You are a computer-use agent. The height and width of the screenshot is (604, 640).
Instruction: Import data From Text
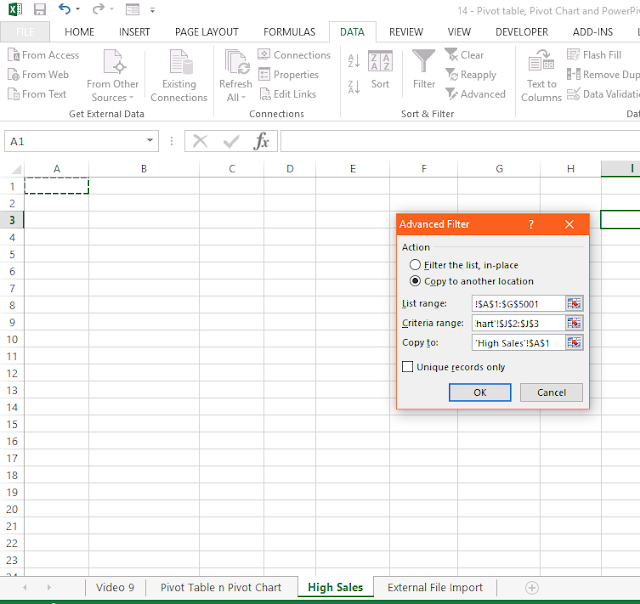[37, 94]
